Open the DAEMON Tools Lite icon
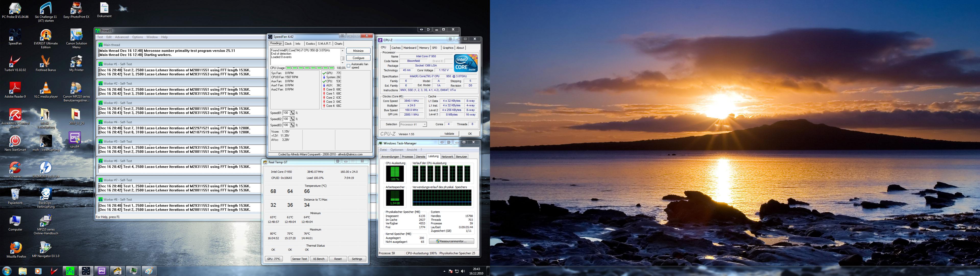The width and height of the screenshot is (980, 276). (x=46, y=167)
